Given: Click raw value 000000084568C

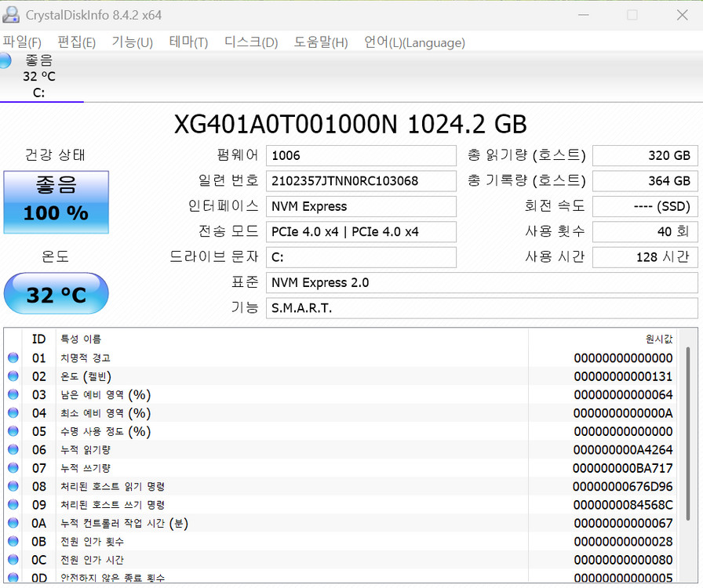Looking at the screenshot, I should pos(623,505).
